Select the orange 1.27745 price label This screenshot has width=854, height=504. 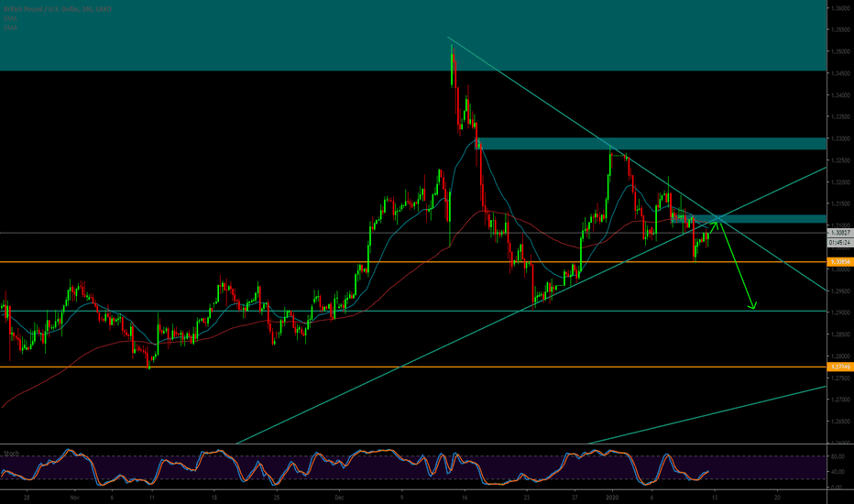pos(839,367)
